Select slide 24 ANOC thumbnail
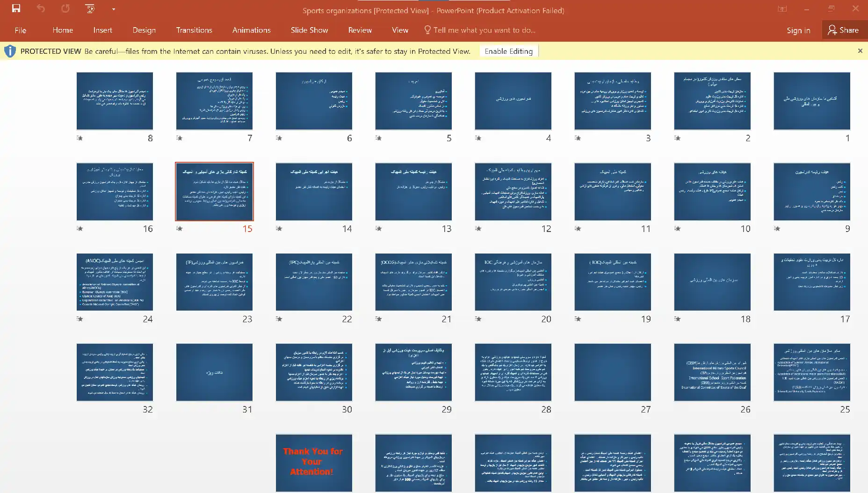868x493 pixels. [x=115, y=282]
